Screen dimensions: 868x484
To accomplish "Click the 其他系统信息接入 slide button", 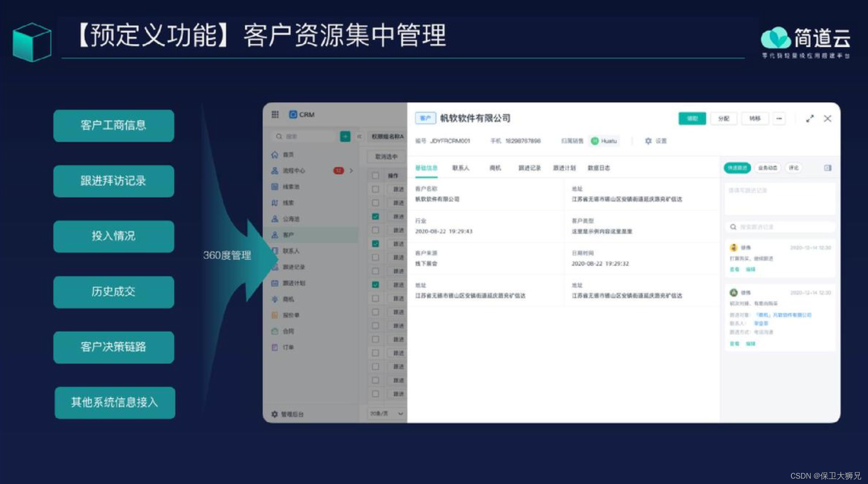I will click(x=115, y=403).
